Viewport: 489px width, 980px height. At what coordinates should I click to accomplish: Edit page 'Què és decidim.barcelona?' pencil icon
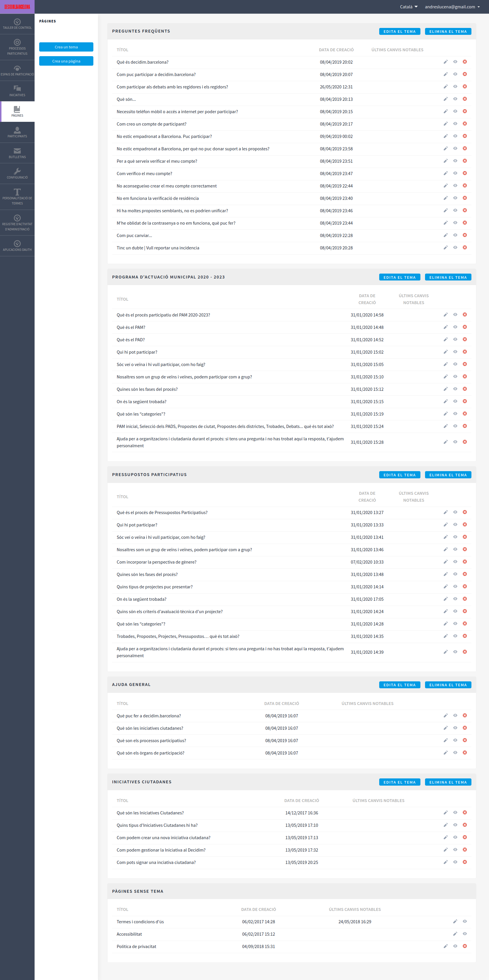pyautogui.click(x=445, y=62)
